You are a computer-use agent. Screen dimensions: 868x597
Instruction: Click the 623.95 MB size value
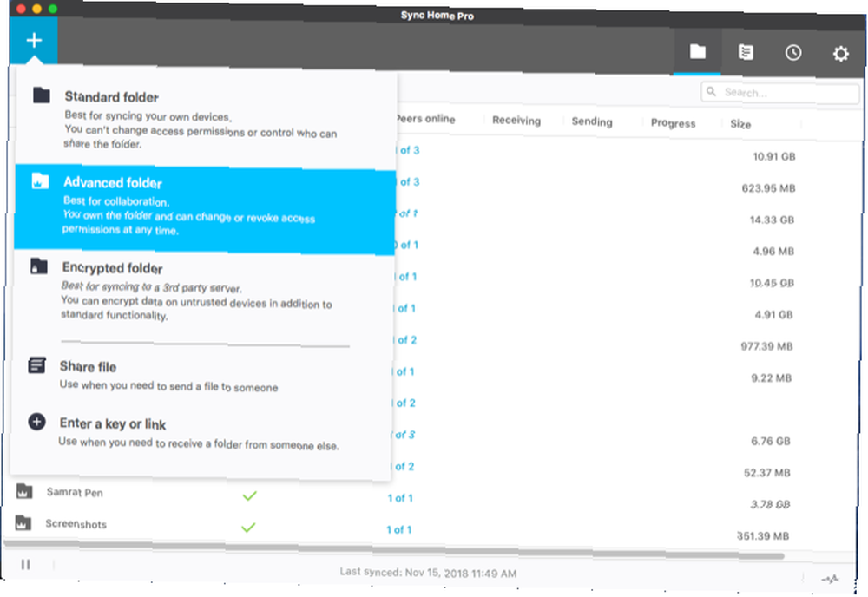[x=768, y=188]
